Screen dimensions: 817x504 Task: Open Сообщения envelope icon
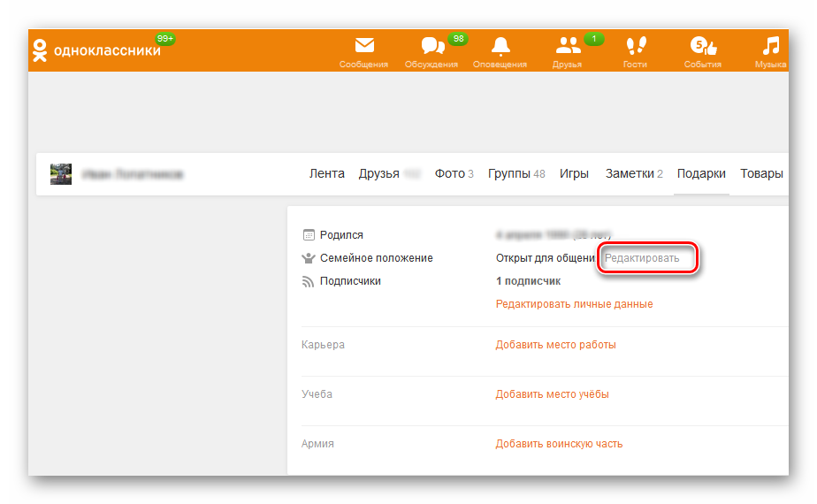click(x=363, y=46)
